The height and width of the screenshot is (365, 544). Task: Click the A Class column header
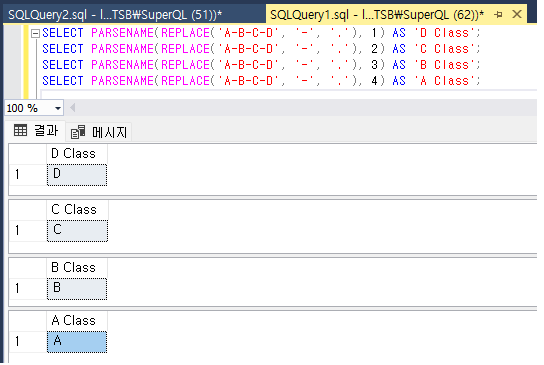(x=77, y=320)
